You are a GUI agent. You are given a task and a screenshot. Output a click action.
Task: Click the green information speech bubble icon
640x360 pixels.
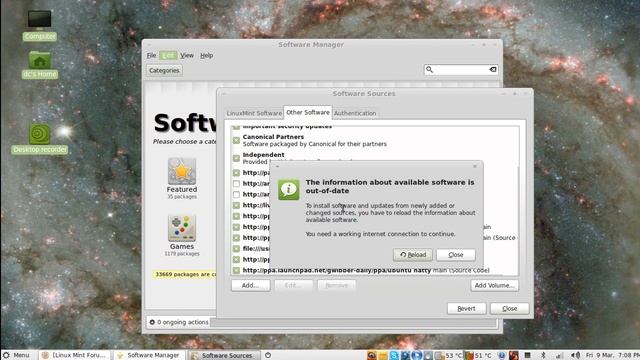[x=289, y=189]
